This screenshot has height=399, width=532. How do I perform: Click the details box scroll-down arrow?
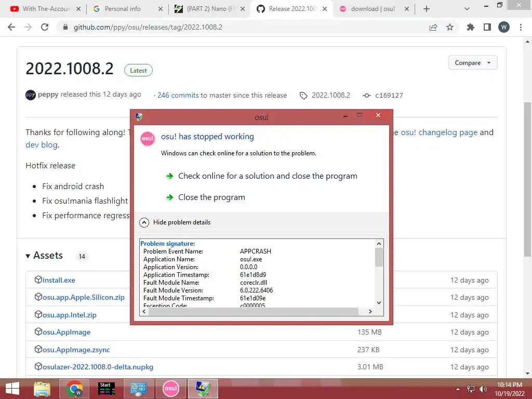(x=379, y=303)
